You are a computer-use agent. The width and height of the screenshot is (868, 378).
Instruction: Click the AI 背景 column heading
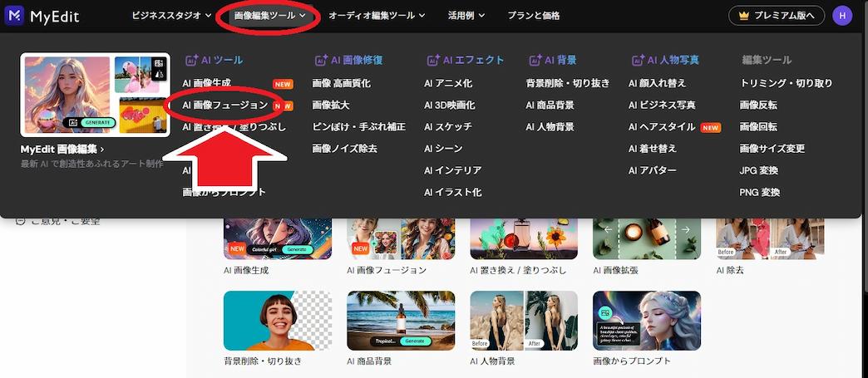point(552,60)
